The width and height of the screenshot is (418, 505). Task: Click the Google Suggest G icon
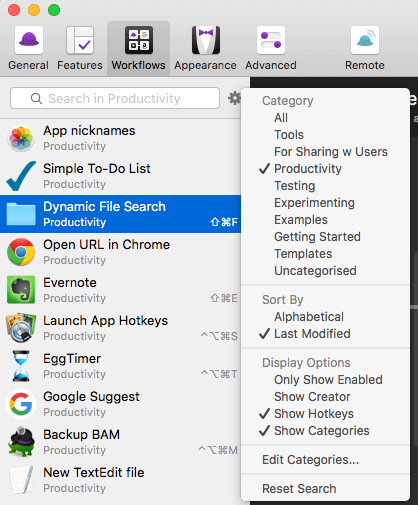click(21, 404)
